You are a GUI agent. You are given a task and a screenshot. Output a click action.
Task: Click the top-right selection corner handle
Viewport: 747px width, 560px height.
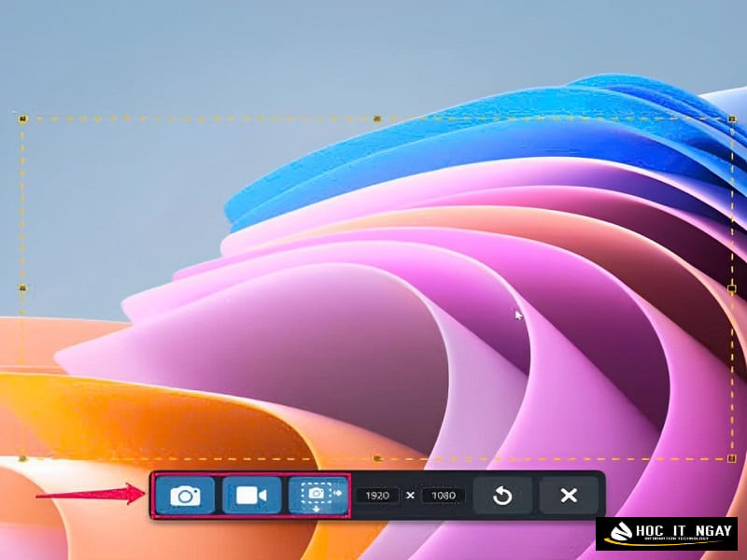point(733,119)
